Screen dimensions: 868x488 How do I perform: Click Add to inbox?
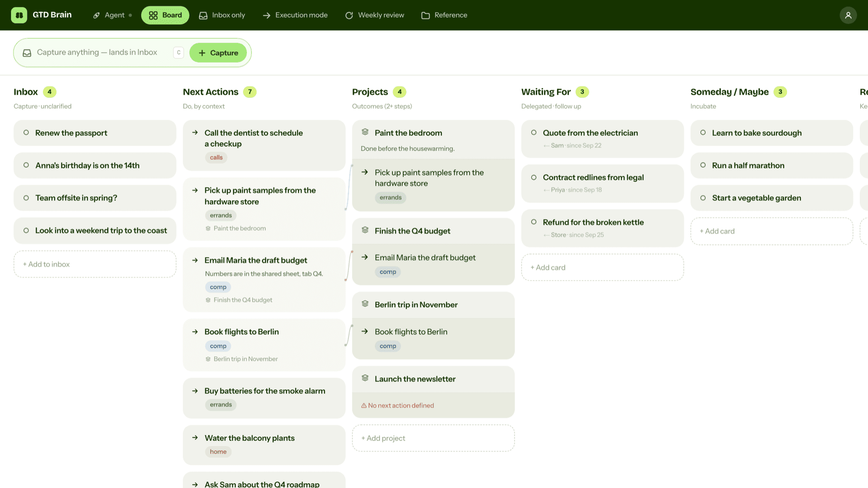tap(95, 264)
